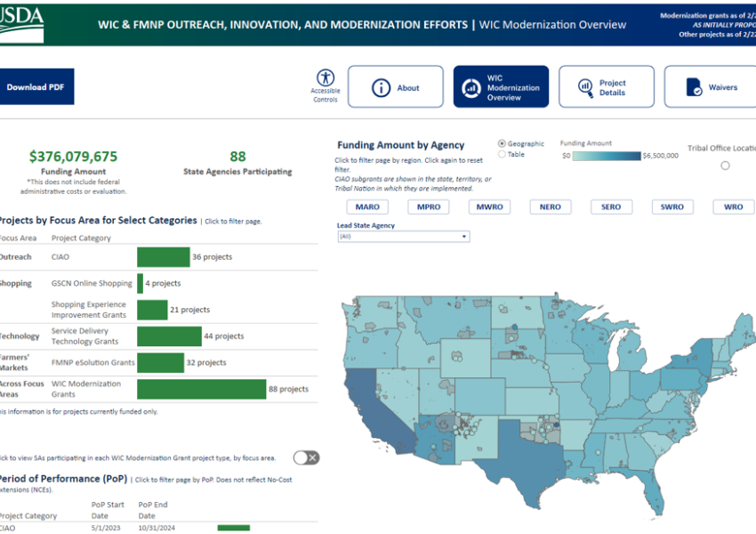
Task: Click the Funding Amount color gradient legend
Action: (607, 156)
